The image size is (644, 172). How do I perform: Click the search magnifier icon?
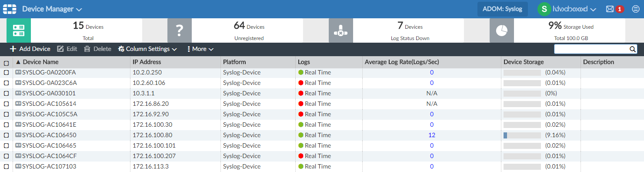[x=633, y=49]
